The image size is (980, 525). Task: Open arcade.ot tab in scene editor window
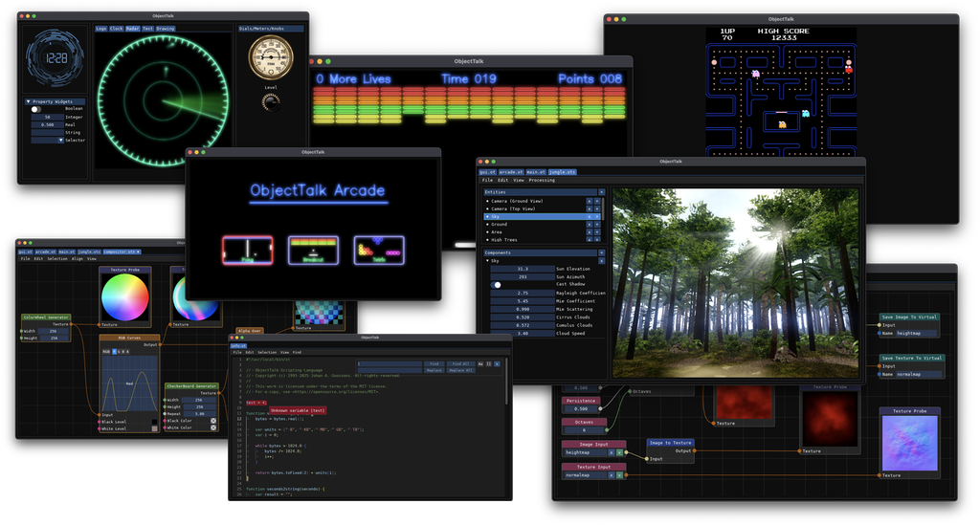tap(511, 172)
